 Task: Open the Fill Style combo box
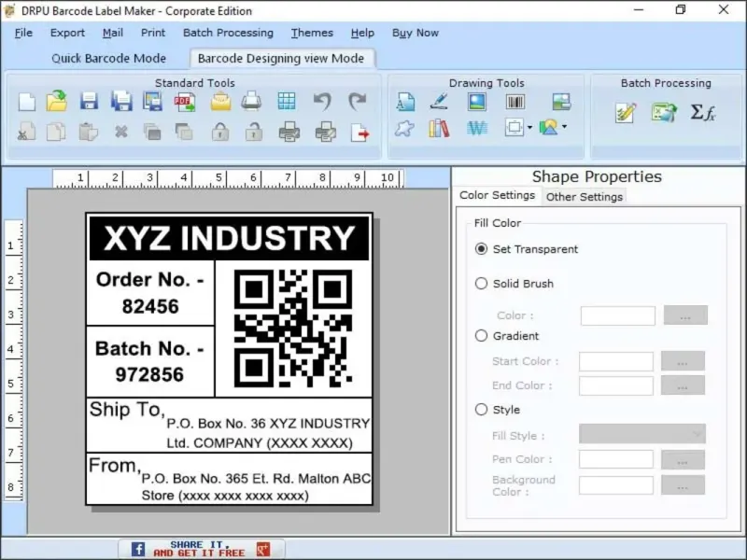click(x=642, y=434)
